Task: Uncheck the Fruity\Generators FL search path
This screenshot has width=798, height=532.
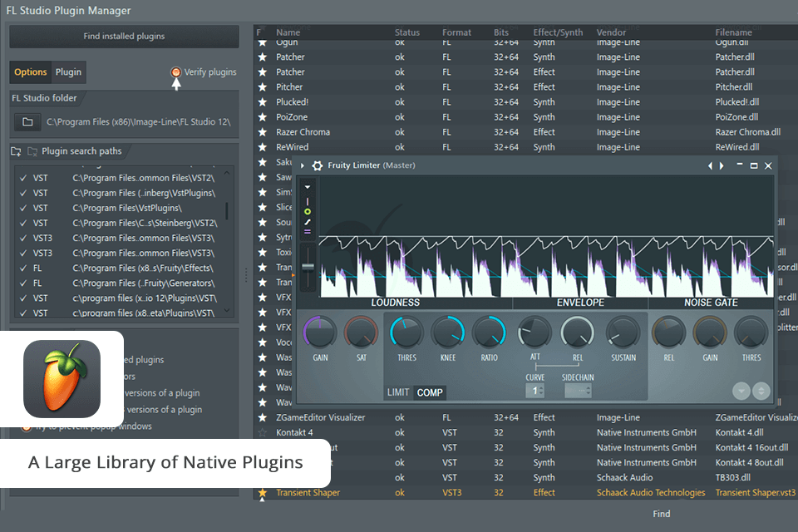Action: tap(23, 283)
